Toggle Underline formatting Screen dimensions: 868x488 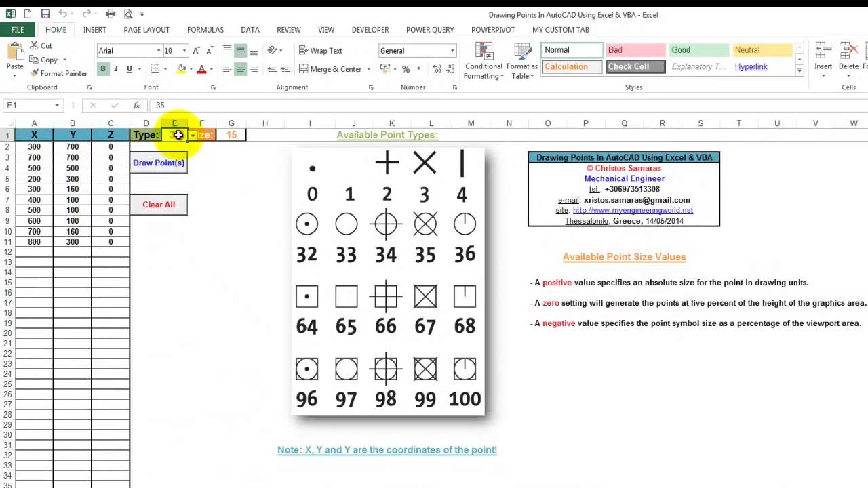tap(129, 69)
